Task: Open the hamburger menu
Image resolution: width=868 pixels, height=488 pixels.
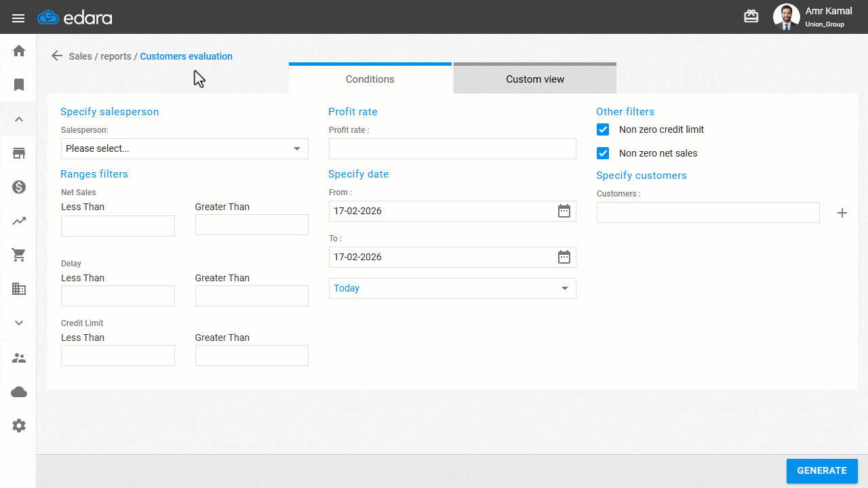Action: [x=18, y=18]
